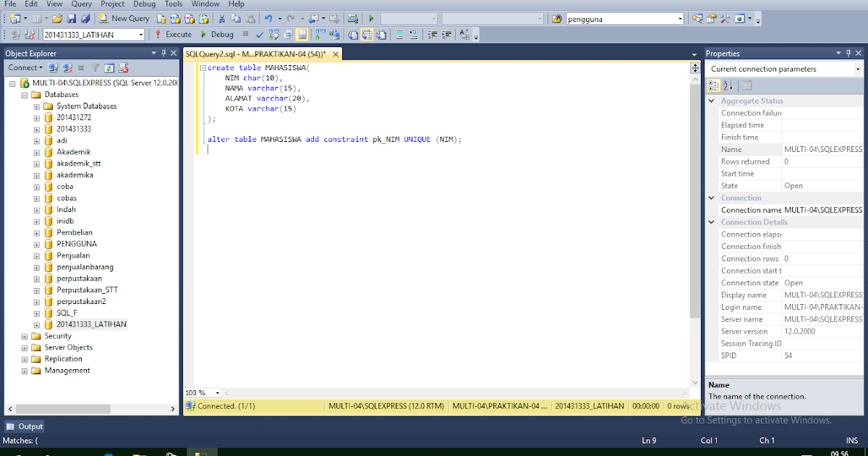The image size is (868, 456).
Task: Click the Save All icon
Action: pos(85,18)
